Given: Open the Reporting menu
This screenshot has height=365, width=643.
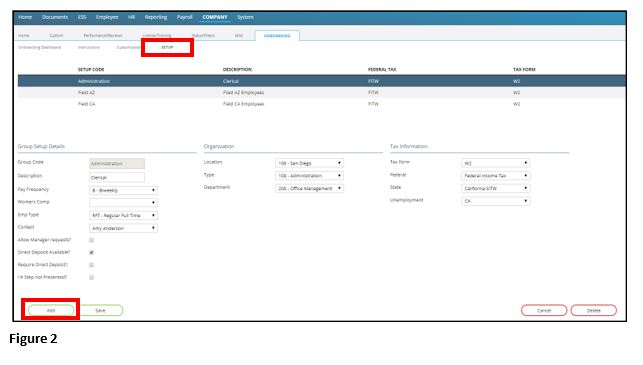Looking at the screenshot, I should 156,17.
